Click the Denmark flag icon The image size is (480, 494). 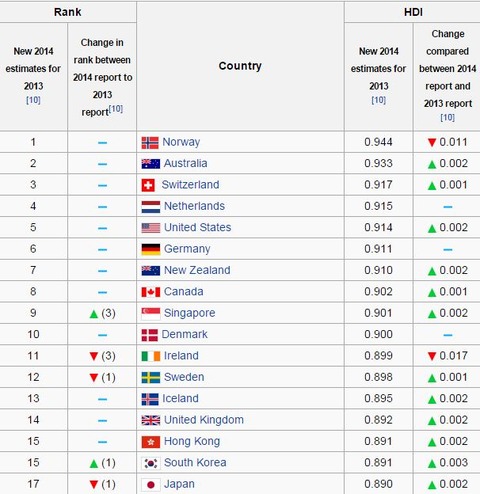point(149,335)
